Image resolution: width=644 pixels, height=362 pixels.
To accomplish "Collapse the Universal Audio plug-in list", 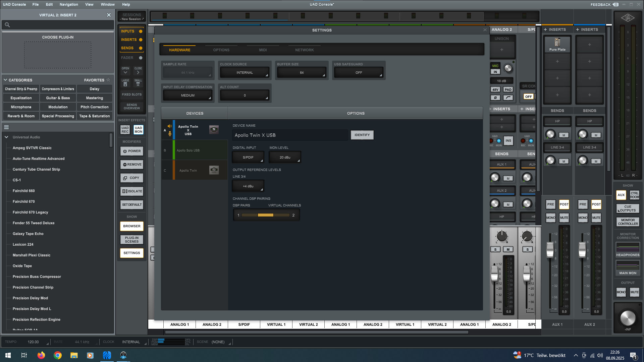I will coord(6,137).
